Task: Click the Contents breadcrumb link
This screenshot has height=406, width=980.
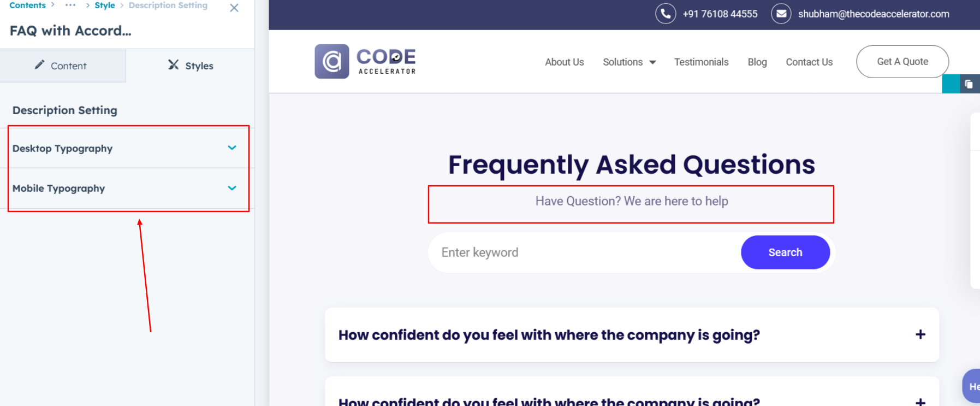Action: 28,5
